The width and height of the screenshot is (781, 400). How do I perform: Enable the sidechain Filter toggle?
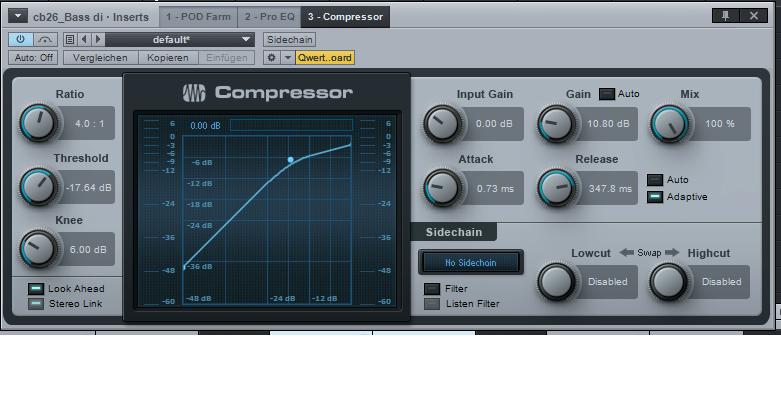click(432, 289)
